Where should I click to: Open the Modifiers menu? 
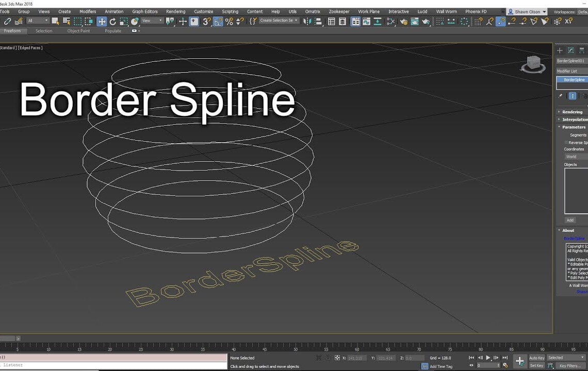pyautogui.click(x=88, y=11)
